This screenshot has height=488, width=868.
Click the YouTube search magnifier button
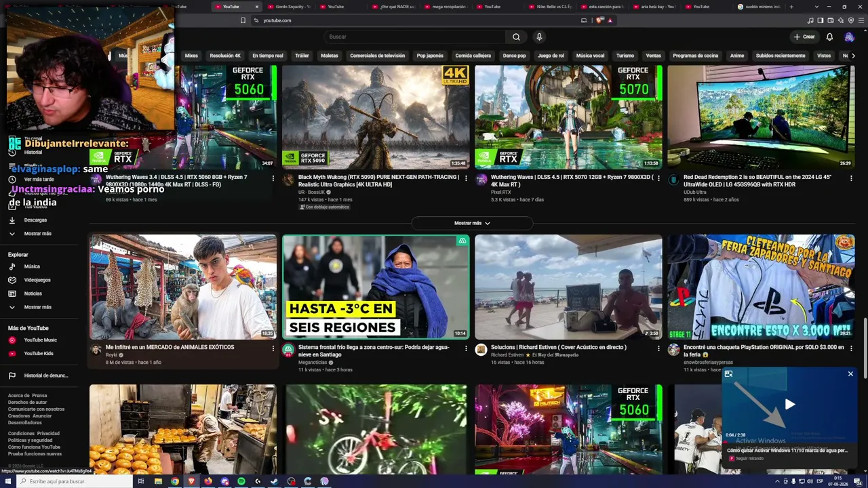(516, 37)
